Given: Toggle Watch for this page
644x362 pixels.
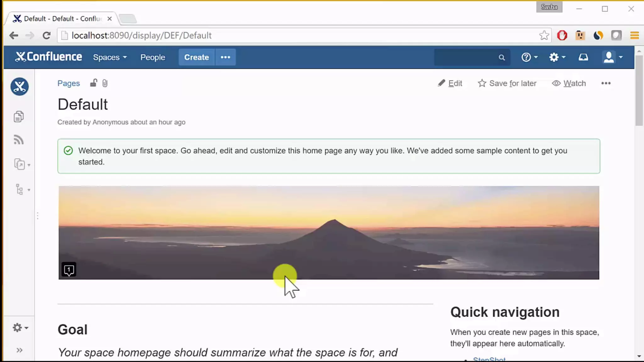Looking at the screenshot, I should click(x=569, y=83).
